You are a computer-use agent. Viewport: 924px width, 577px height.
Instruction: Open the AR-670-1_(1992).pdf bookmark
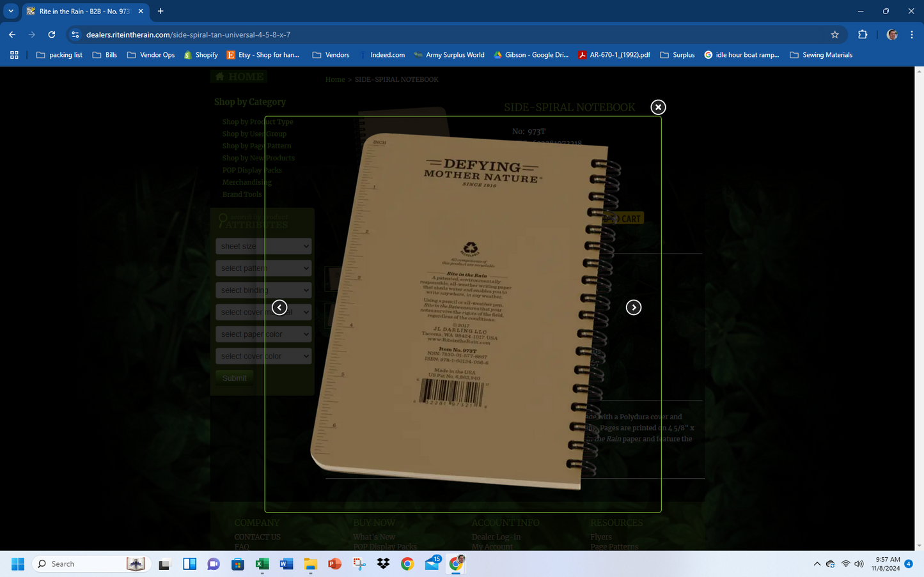614,55
